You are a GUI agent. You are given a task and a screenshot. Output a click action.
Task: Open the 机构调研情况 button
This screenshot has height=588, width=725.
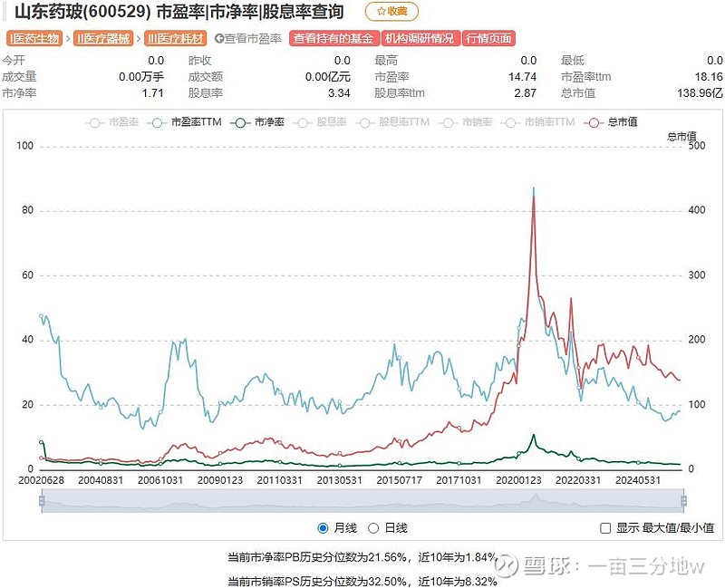pyautogui.click(x=420, y=38)
